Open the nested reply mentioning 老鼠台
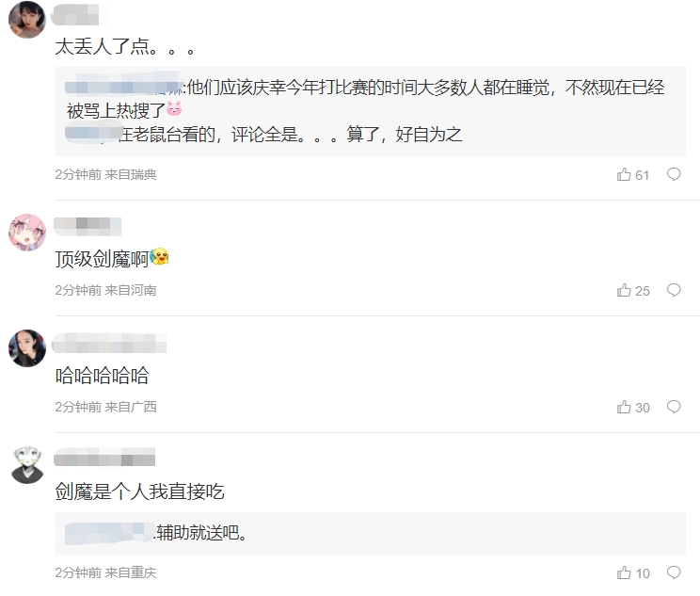This screenshot has height=596, width=700. (x=263, y=134)
